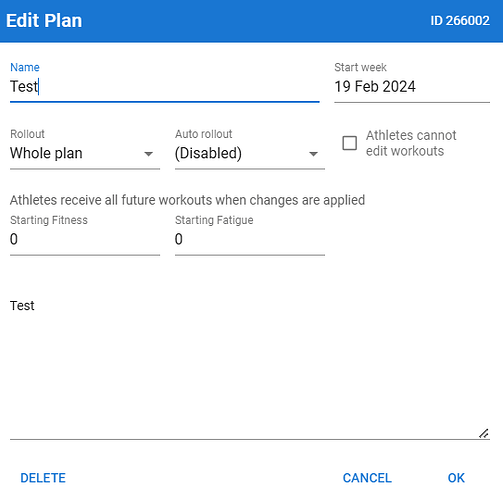Grab the textarea resize handle

(x=484, y=433)
